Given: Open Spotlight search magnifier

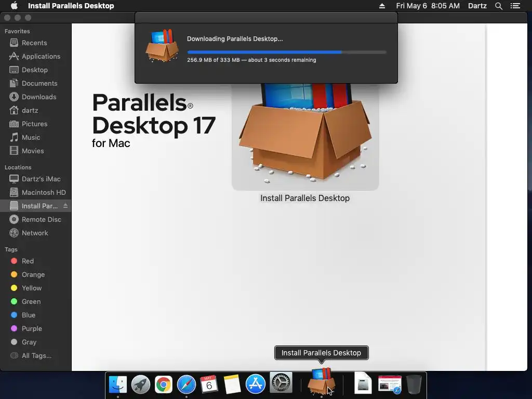Looking at the screenshot, I should tap(498, 6).
